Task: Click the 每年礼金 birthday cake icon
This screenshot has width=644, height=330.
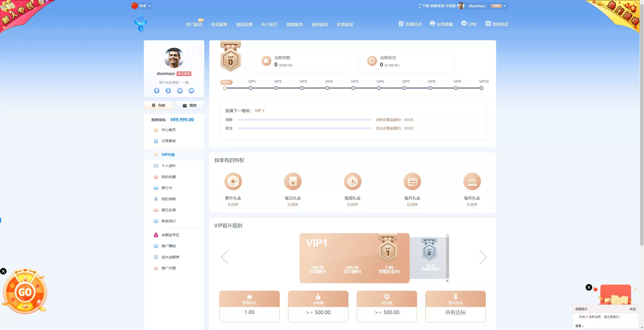Action: point(472,181)
